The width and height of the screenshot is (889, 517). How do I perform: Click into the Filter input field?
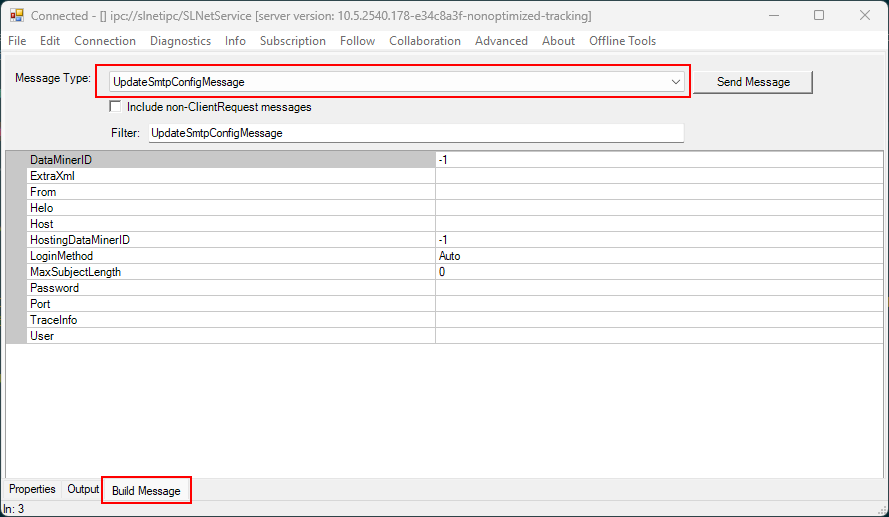pyautogui.click(x=416, y=133)
